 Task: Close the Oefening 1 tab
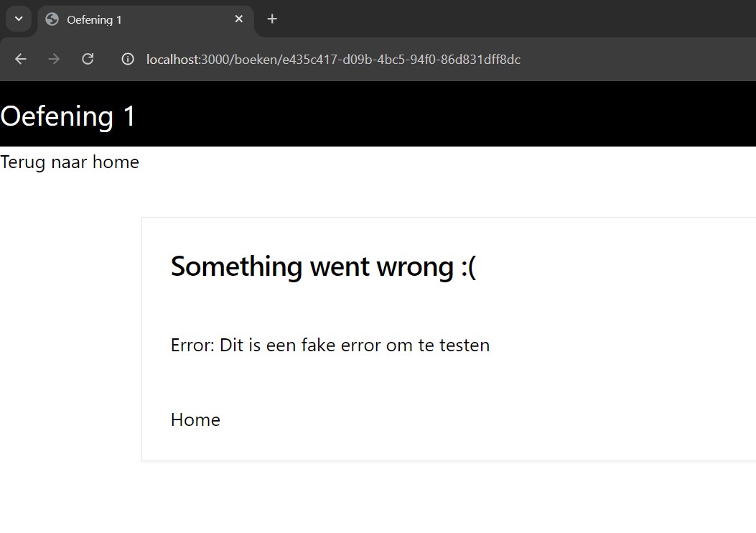coord(238,19)
